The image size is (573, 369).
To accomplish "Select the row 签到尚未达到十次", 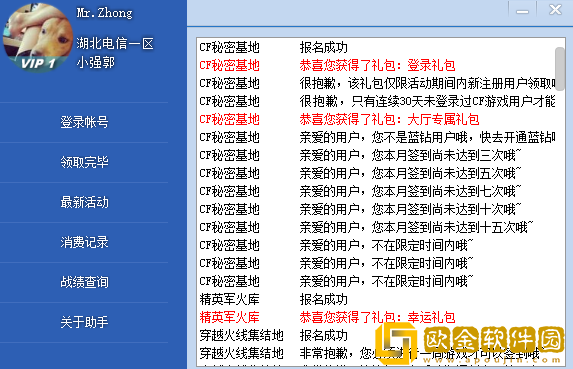I will tap(376, 209).
